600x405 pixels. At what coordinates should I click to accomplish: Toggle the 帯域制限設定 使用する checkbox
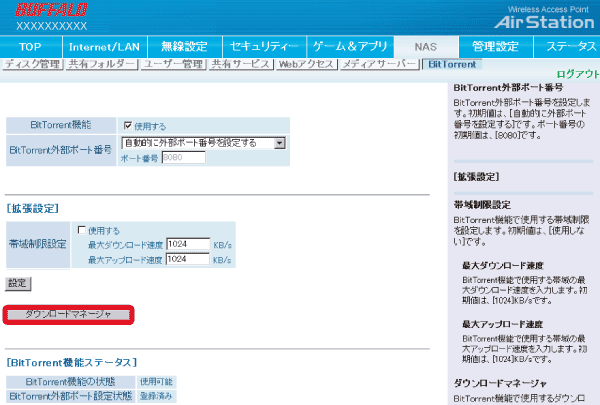82,229
